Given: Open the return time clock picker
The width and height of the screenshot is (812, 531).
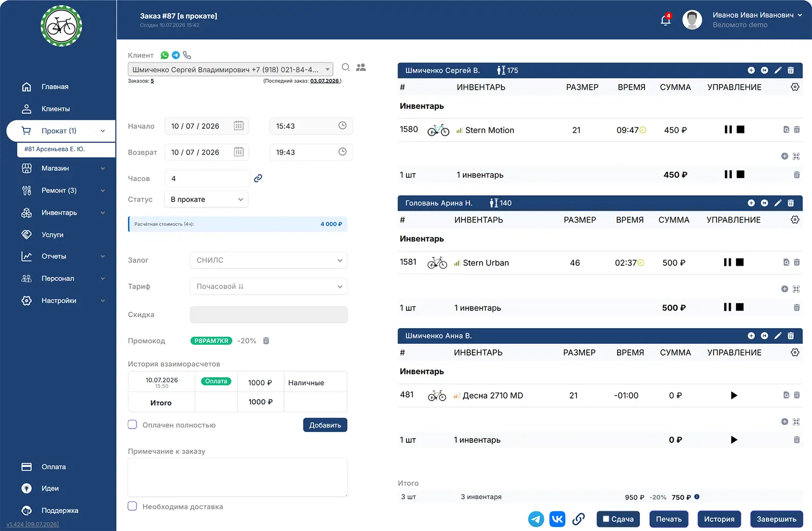Looking at the screenshot, I should 343,152.
